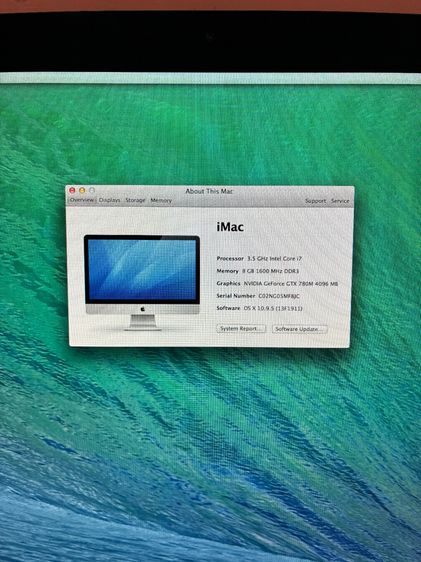Click the Graphics value NVIDIA GeForce GTX 780M
Screen dimensions: 421x562
click(291, 284)
